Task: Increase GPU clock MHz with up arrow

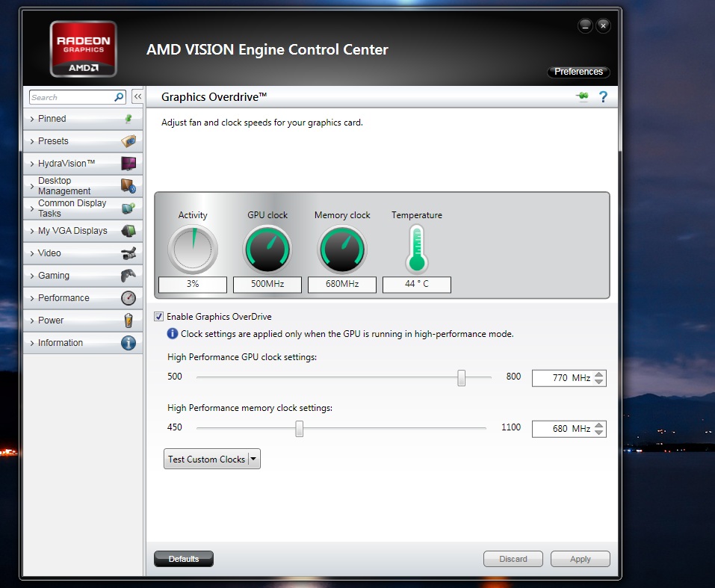Action: tap(599, 374)
